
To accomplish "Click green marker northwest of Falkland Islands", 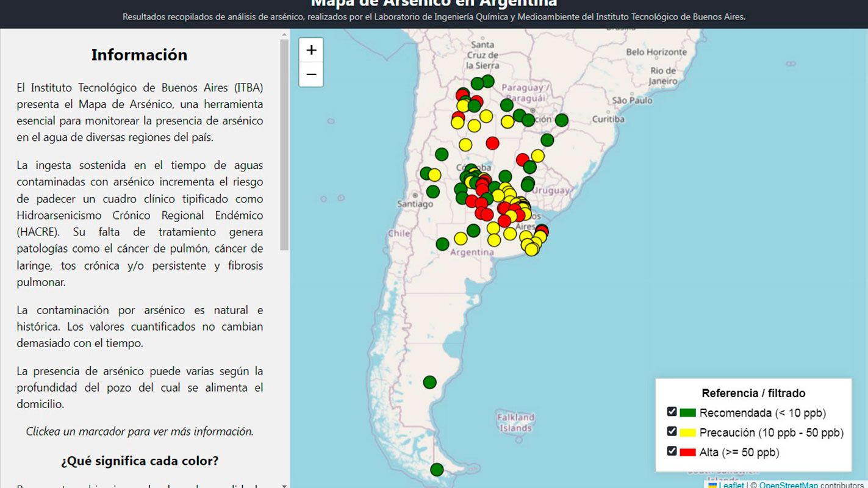I will pos(430,382).
